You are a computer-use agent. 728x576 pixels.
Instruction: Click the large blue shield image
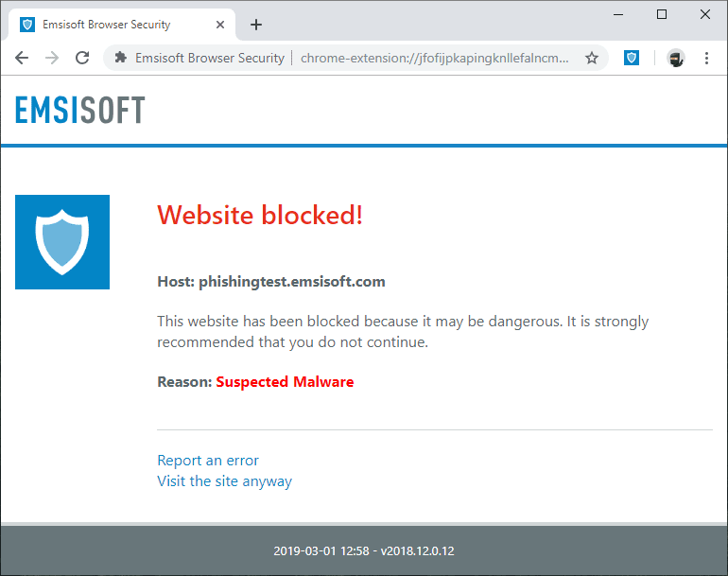tap(62, 242)
